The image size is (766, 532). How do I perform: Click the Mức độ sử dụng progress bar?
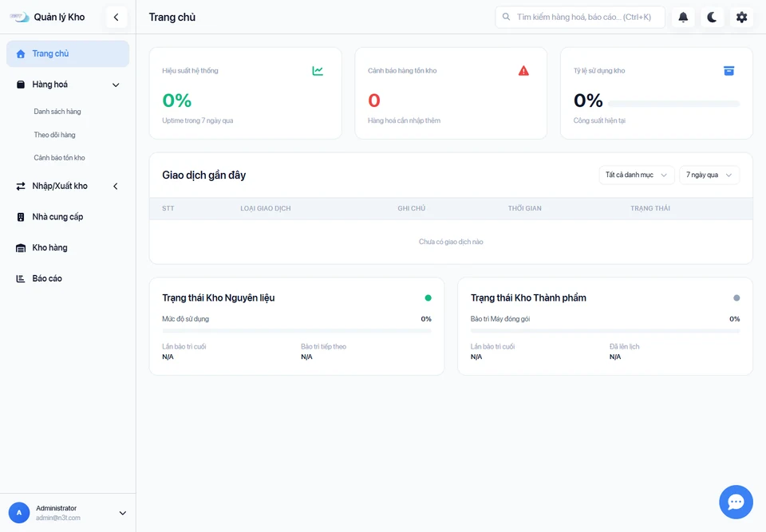[x=297, y=331]
